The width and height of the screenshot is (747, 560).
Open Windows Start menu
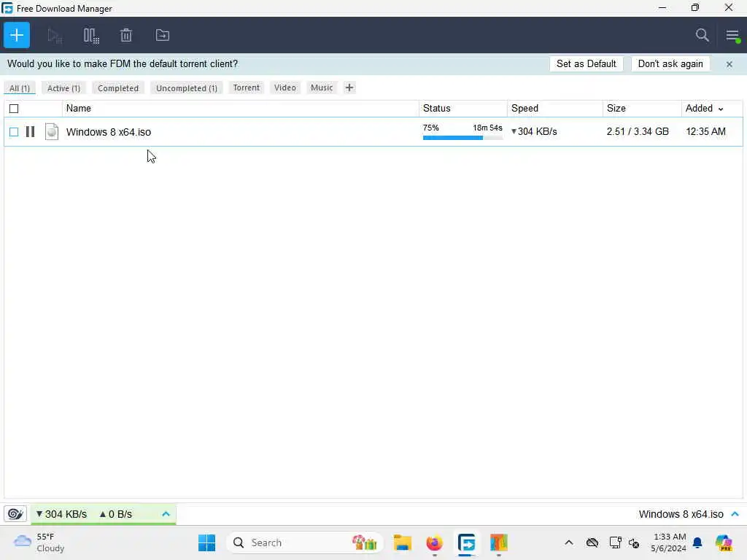click(x=206, y=542)
